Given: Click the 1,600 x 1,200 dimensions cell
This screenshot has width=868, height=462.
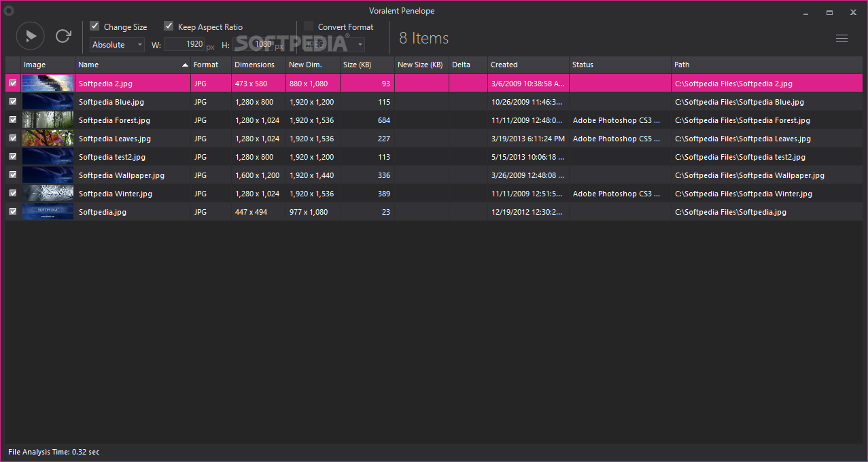Looking at the screenshot, I should pos(257,175).
